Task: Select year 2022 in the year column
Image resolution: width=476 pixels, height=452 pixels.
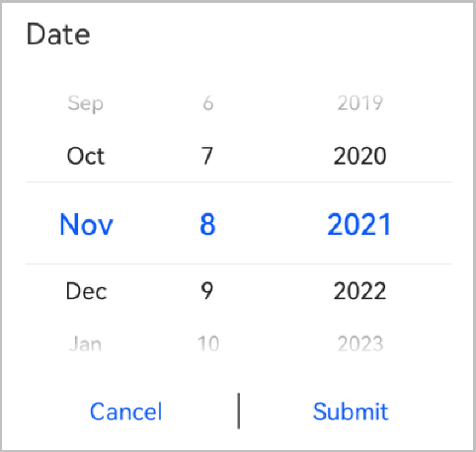Action: tap(359, 291)
